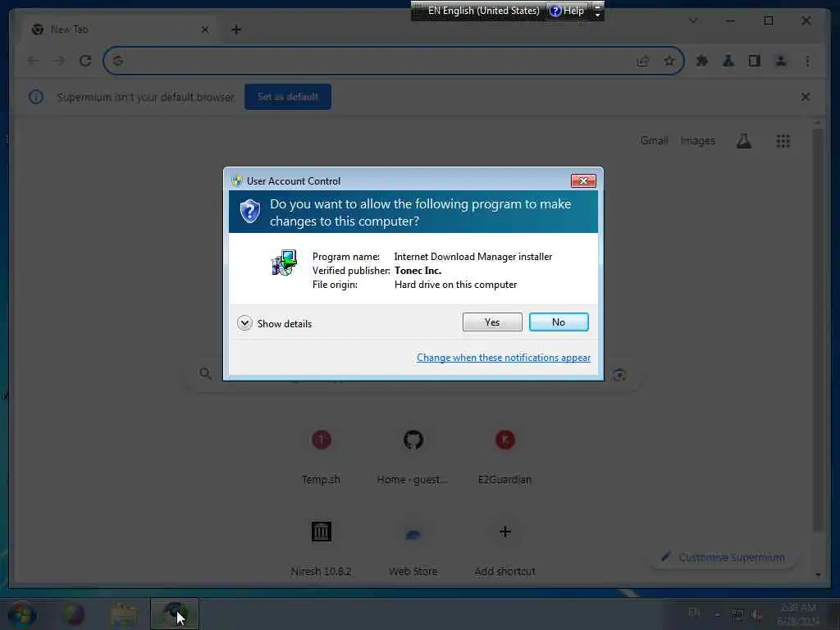Open the Google apps grid icon
The height and width of the screenshot is (630, 840).
783,141
